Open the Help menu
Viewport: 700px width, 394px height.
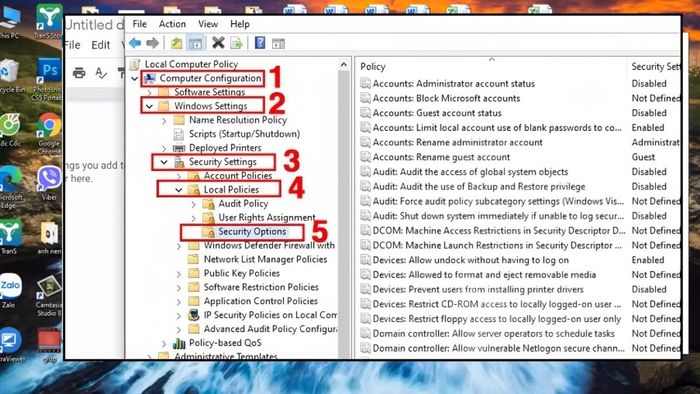(x=240, y=24)
